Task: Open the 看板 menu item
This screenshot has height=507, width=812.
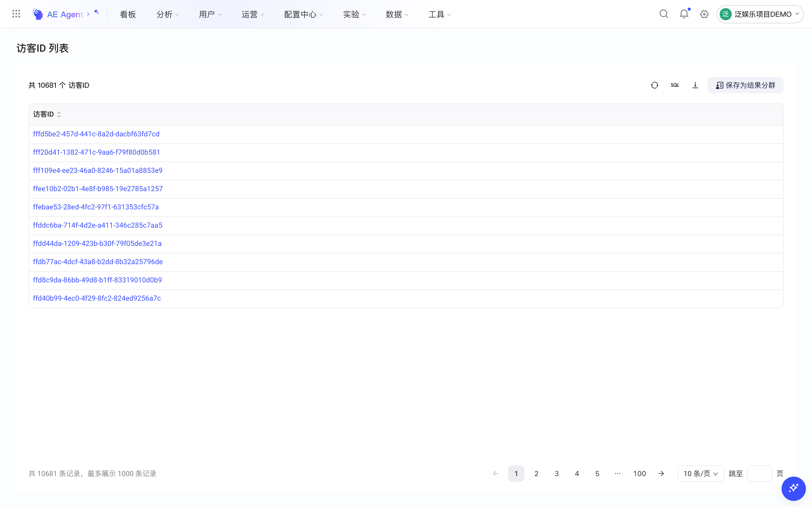Action: pyautogui.click(x=128, y=14)
